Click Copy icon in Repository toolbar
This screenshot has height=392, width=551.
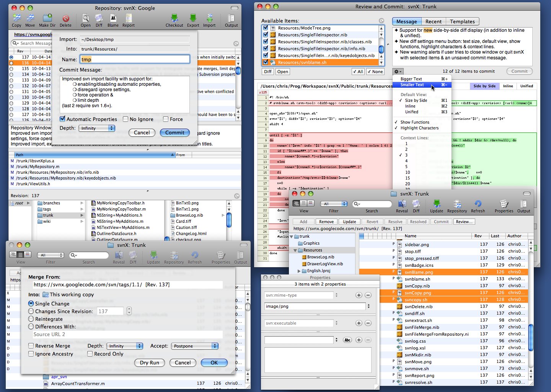click(16, 18)
